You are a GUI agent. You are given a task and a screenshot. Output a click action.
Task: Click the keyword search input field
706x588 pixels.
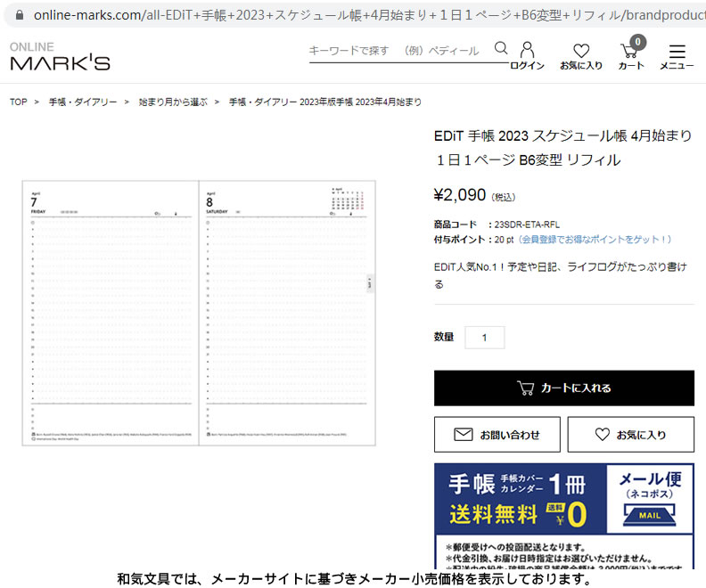[398, 51]
